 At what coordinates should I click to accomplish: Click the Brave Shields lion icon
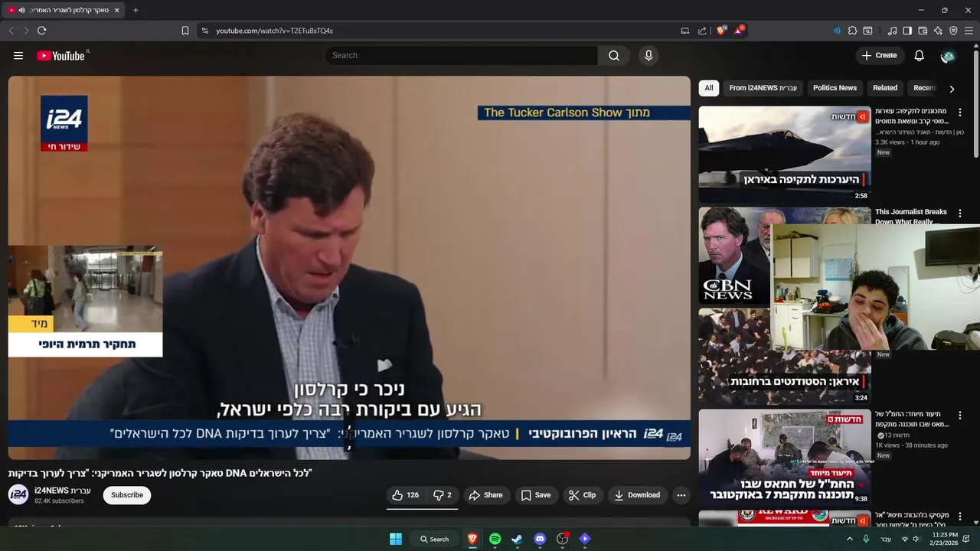point(721,31)
